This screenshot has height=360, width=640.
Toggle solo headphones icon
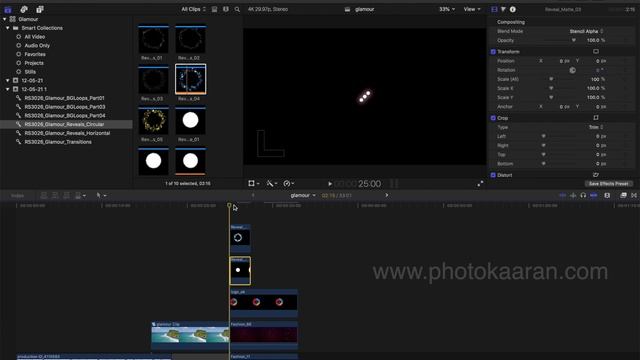pyautogui.click(x=583, y=196)
